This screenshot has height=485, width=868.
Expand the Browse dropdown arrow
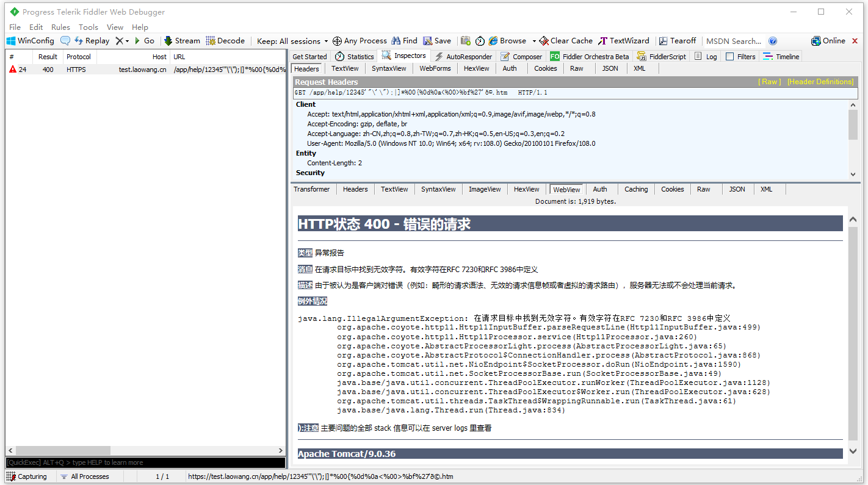tap(533, 41)
